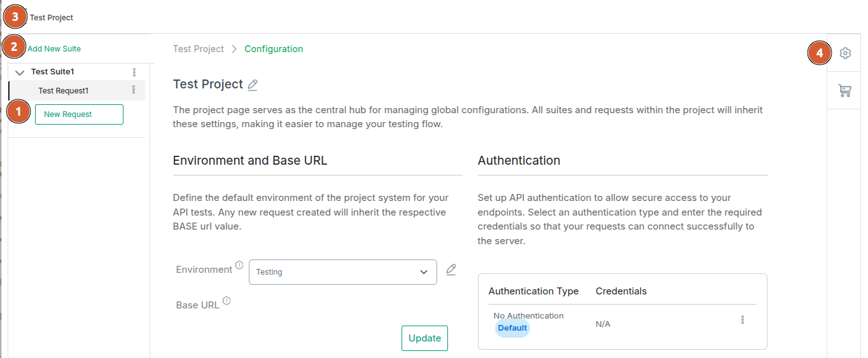868x358 pixels.
Task: Collapse the Test Suite1 chevron
Action: (19, 72)
